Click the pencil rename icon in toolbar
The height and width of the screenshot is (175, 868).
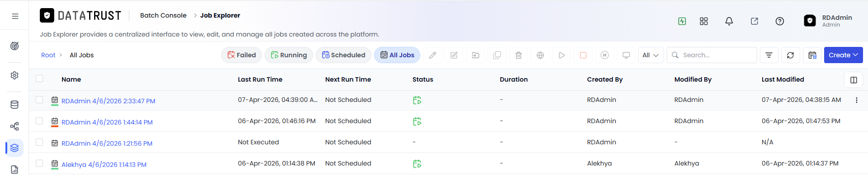click(x=432, y=55)
